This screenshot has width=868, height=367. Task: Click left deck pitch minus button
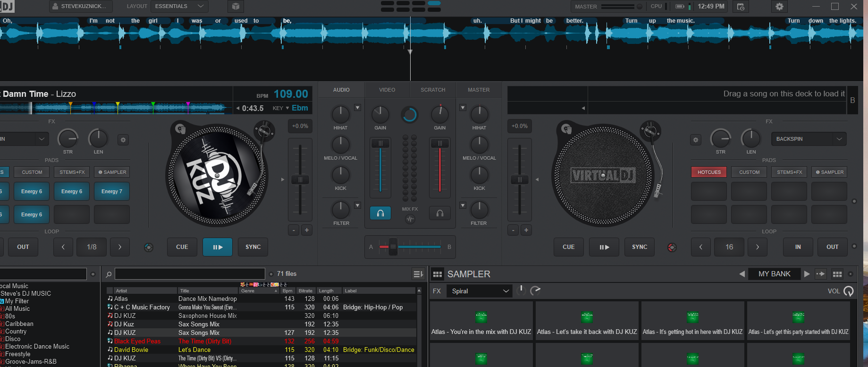(x=294, y=230)
